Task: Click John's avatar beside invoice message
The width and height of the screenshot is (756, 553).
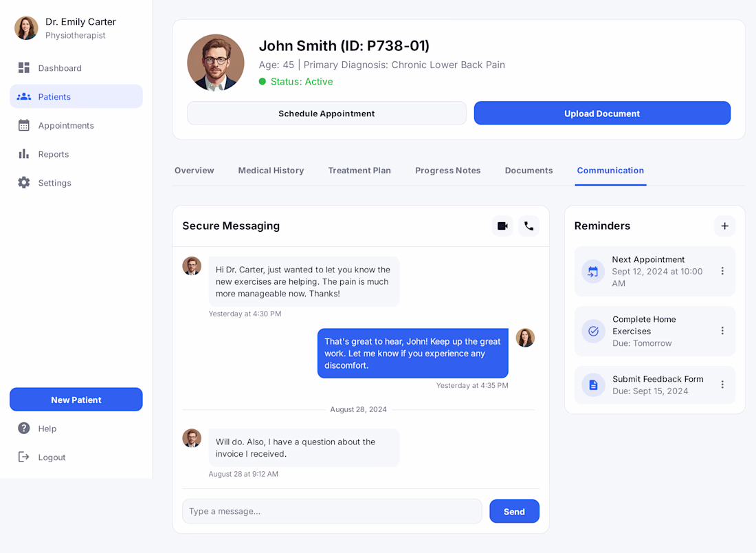Action: (192, 438)
